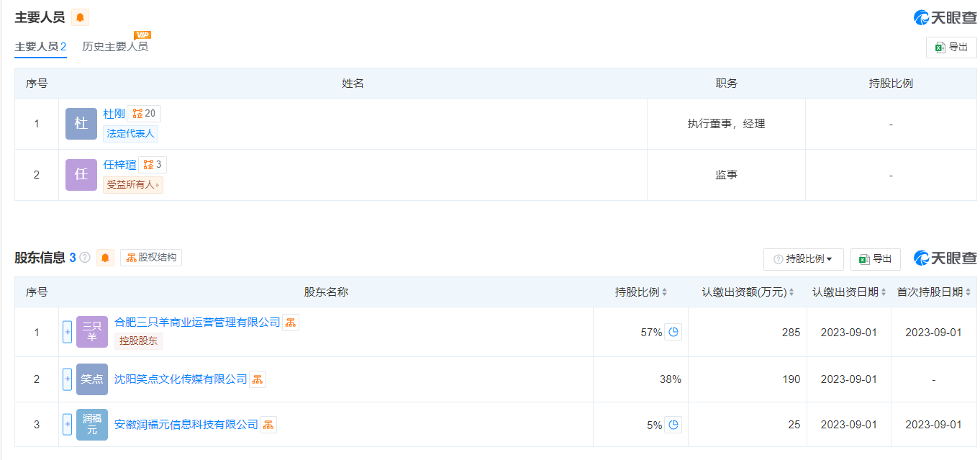980x460 pixels.
Task: Expand the 合肥三只羊商业运营管理有限公司 shareholder row
Action: 68,332
